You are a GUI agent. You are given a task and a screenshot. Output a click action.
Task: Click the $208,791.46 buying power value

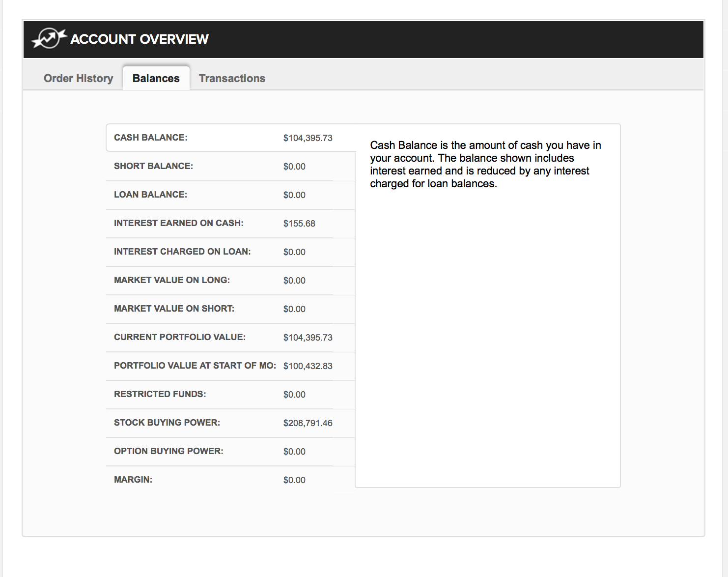[x=308, y=423]
